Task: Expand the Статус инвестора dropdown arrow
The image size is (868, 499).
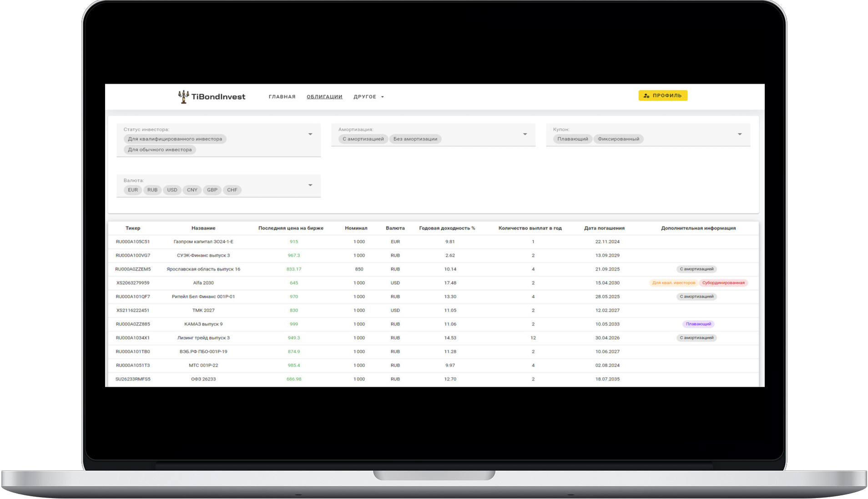Action: click(310, 134)
